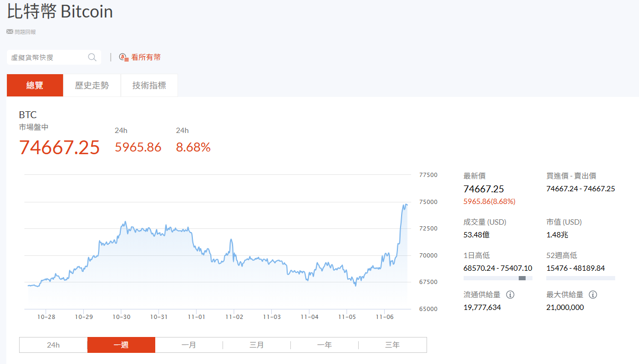Click the circulating supply 19,777,634

482,307
